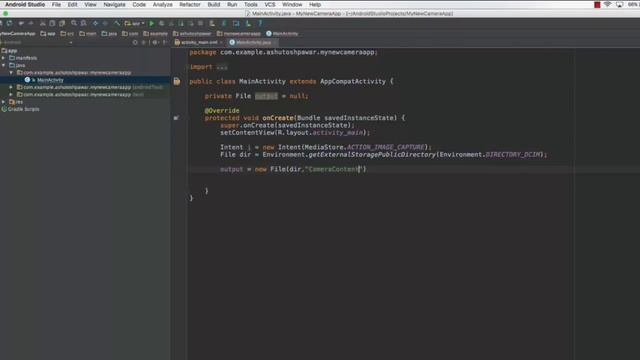Open the Android Studio application menu
The height and width of the screenshot is (360, 640).
25,4
